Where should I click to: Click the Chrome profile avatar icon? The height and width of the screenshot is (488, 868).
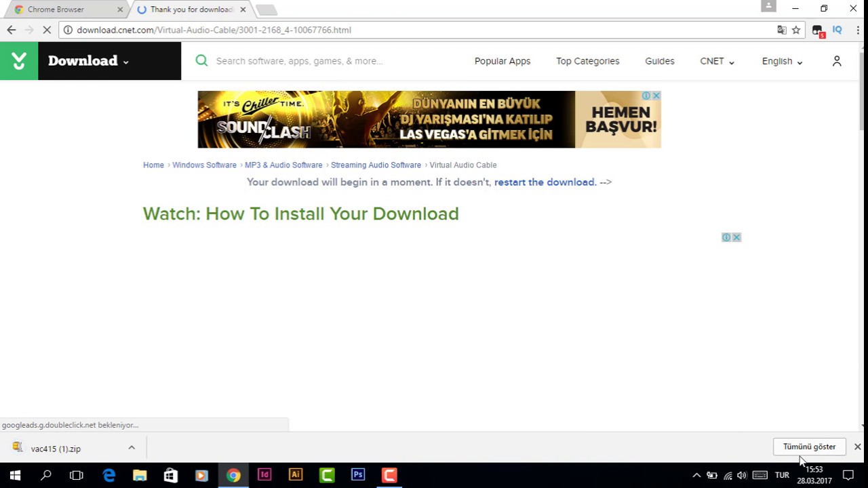(x=768, y=6)
